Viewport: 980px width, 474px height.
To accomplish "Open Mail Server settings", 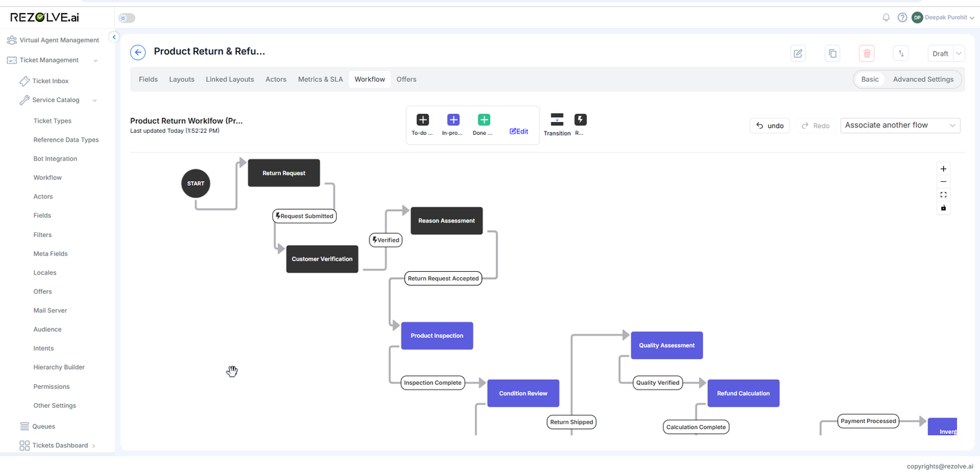I will pyautogui.click(x=50, y=311).
